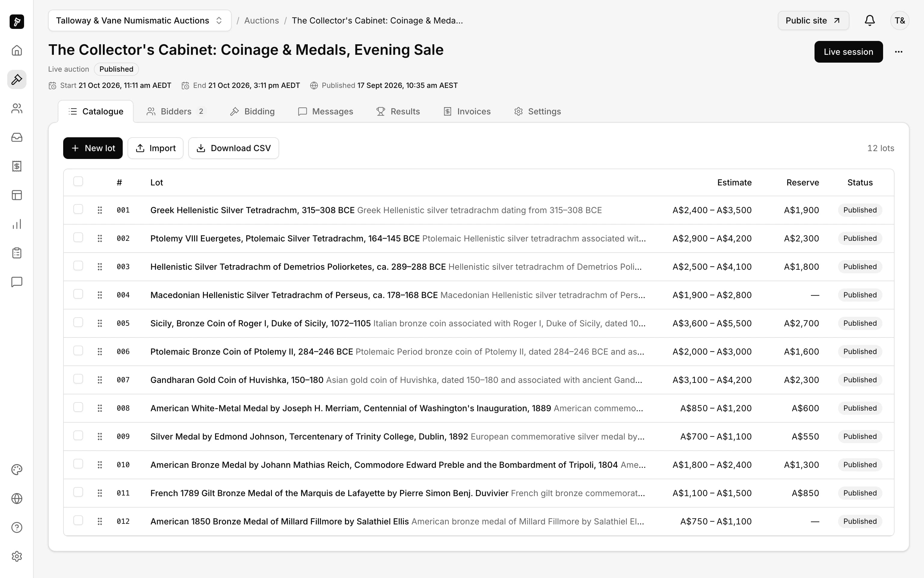The height and width of the screenshot is (578, 924).
Task: Select checkbox for lot 005 Roger I coin
Action: (x=78, y=322)
